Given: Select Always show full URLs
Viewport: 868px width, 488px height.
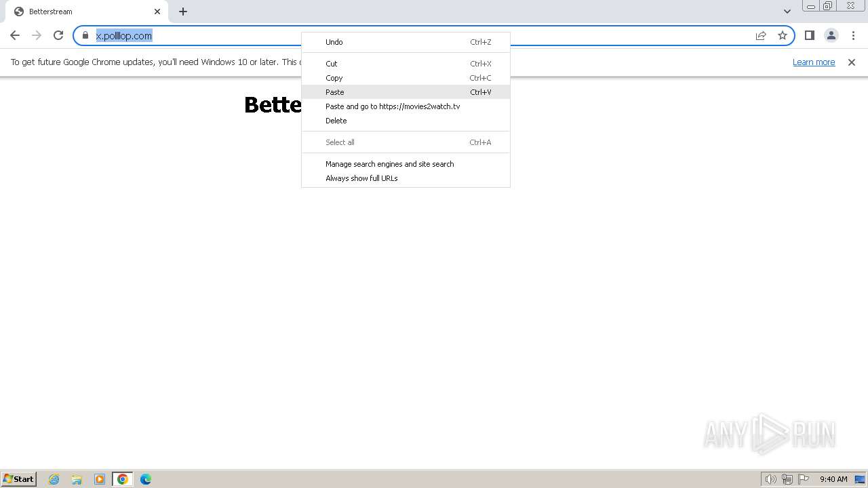Looking at the screenshot, I should (x=406, y=178).
